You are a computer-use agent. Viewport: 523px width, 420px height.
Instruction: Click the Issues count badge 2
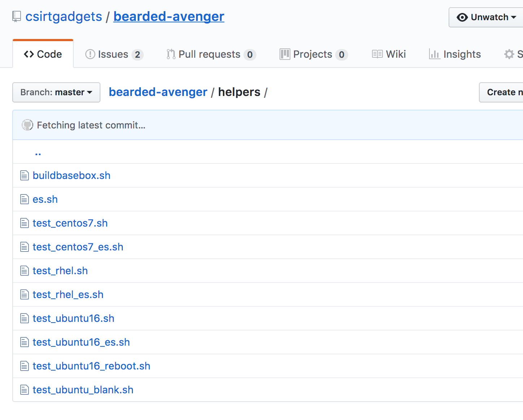coord(138,54)
